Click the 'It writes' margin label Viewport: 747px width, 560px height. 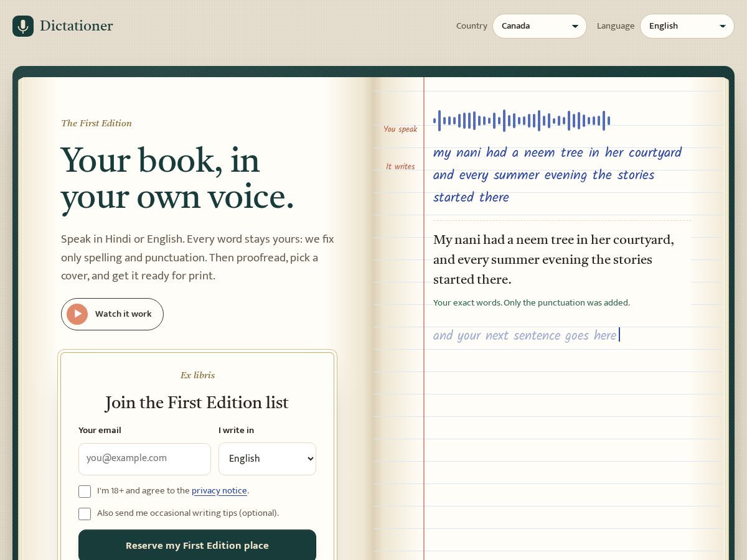click(x=400, y=167)
